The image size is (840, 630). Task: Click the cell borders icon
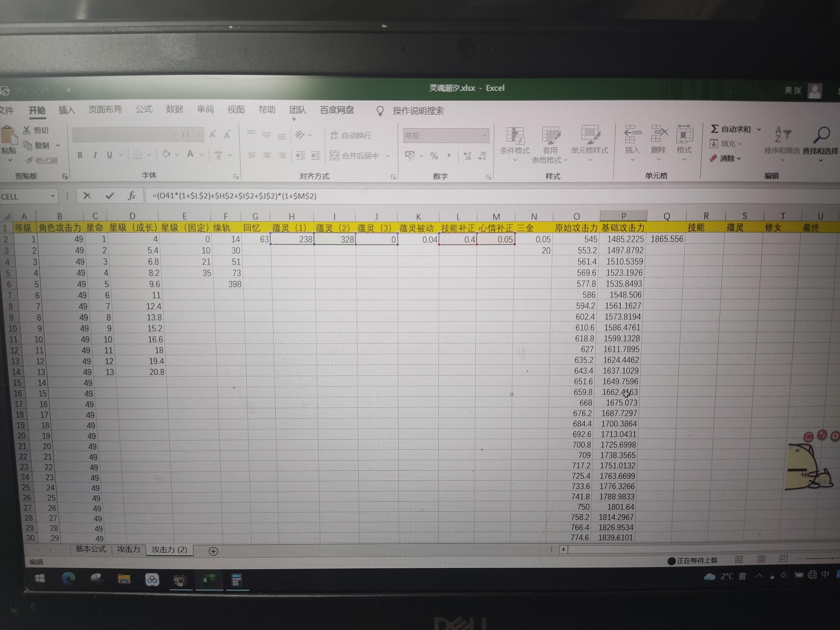point(138,155)
